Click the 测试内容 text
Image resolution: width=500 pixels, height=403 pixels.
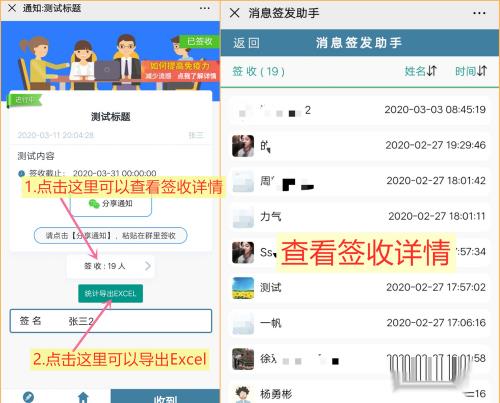click(x=36, y=156)
